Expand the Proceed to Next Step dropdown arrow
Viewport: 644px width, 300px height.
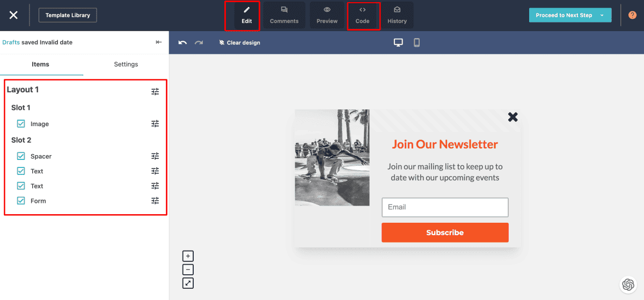602,15
